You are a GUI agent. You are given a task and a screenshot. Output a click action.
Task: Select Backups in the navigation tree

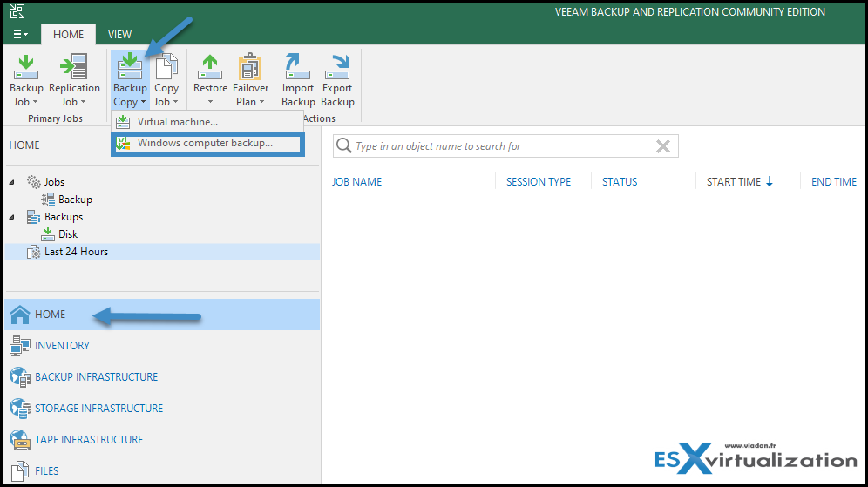coord(64,217)
